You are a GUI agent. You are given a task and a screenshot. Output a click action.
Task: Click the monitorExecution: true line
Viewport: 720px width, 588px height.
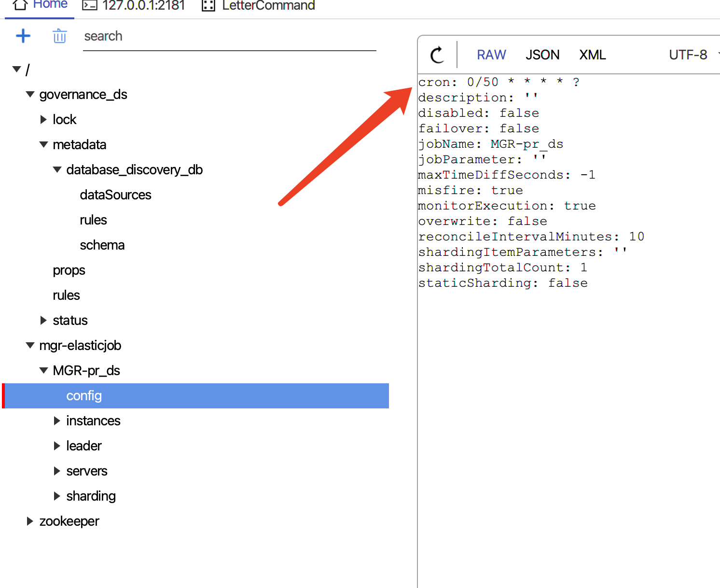click(x=507, y=206)
